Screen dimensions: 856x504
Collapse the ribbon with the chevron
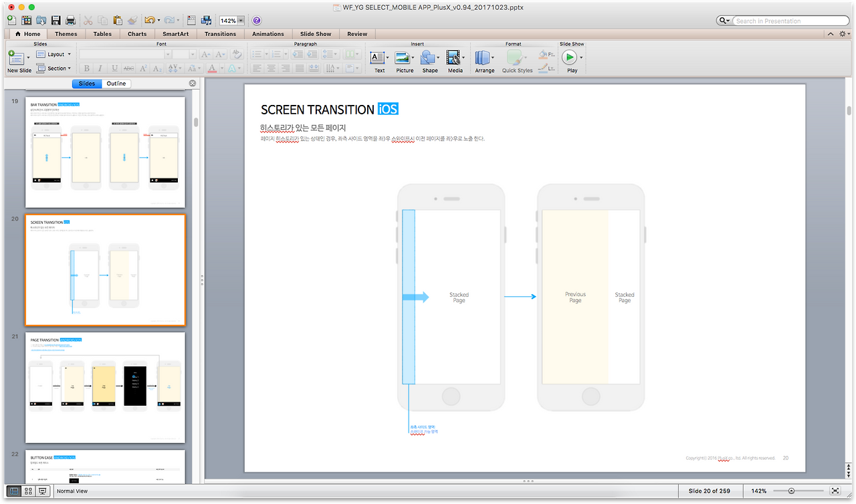pos(831,34)
